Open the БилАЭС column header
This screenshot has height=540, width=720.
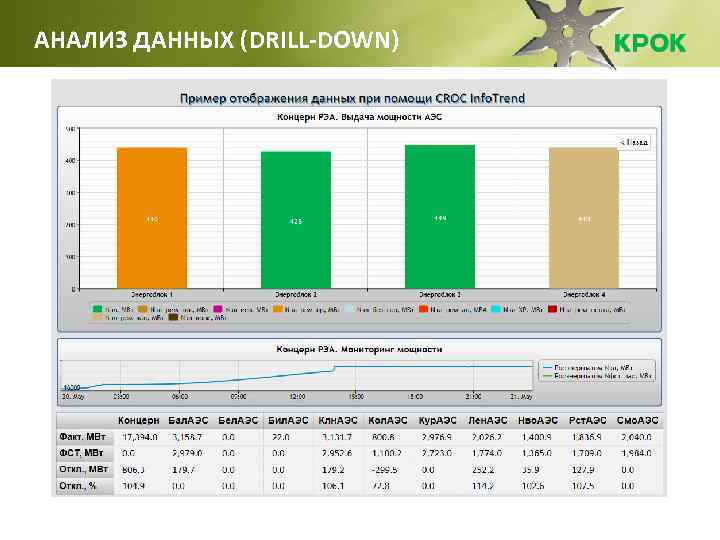tap(288, 421)
